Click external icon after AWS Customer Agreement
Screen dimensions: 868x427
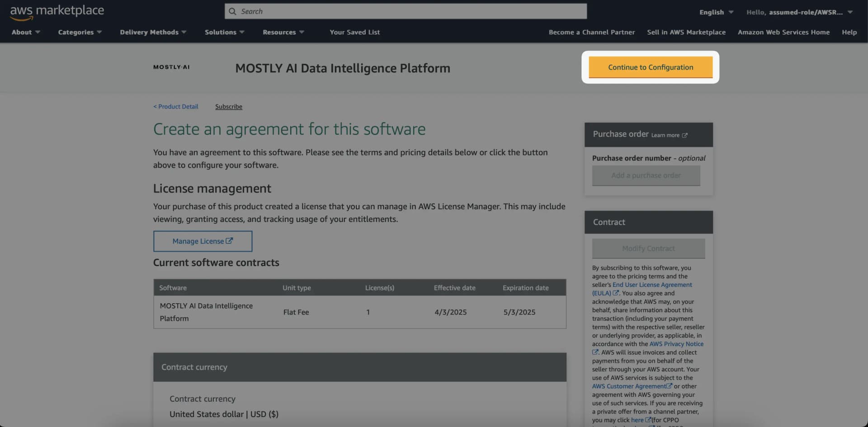coord(670,386)
